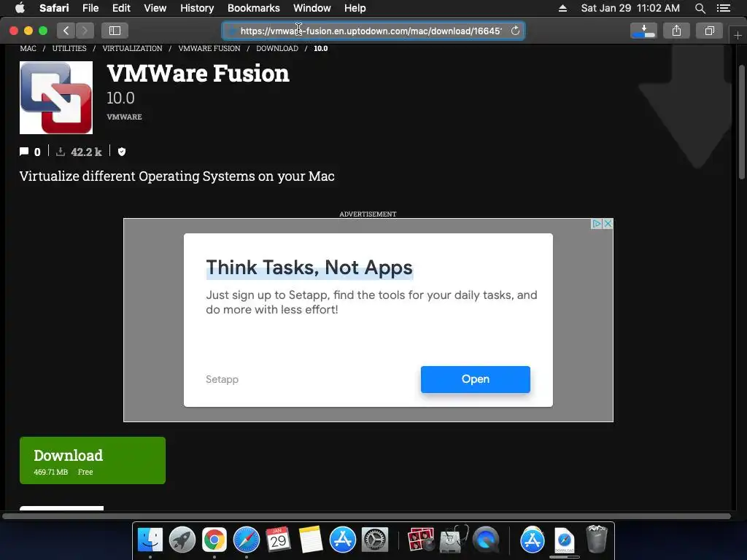Click the green Download button
The image size is (747, 560).
[93, 461]
